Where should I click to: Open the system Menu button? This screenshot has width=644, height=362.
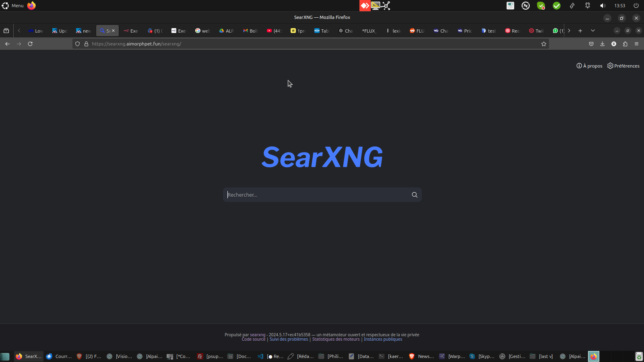click(13, 6)
